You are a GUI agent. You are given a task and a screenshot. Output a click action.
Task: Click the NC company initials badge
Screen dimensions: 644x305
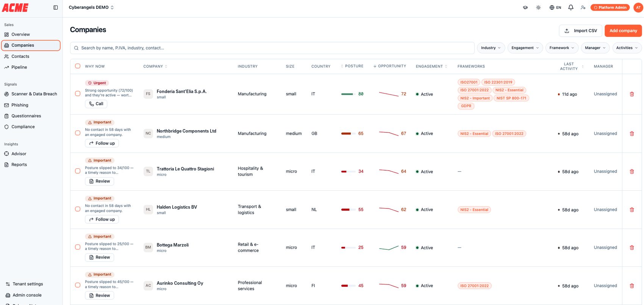click(x=148, y=134)
